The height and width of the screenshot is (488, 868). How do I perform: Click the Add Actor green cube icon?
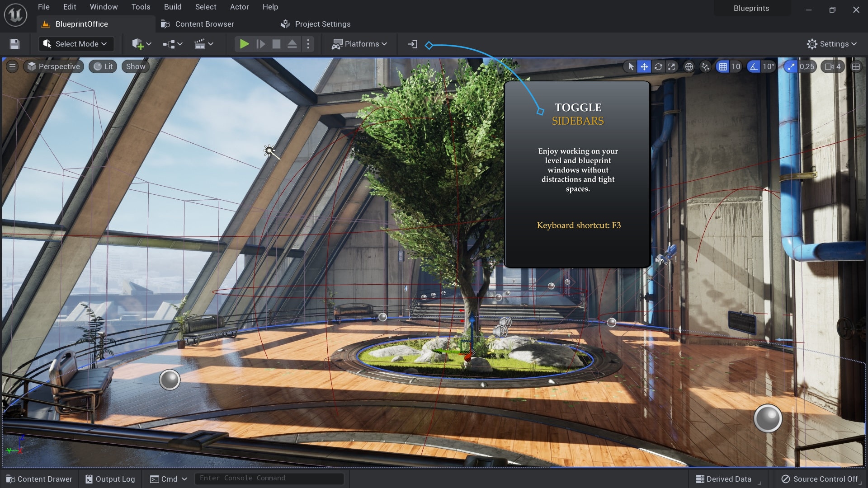pyautogui.click(x=138, y=44)
